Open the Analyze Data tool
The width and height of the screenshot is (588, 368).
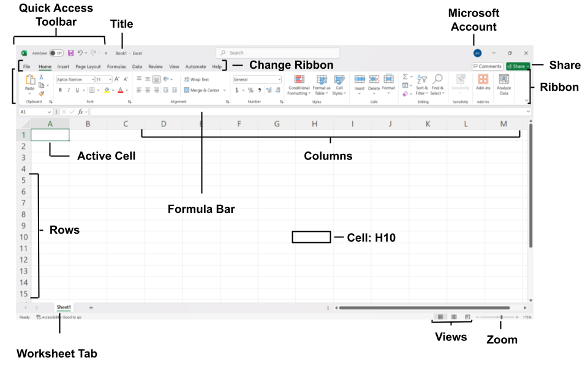503,85
